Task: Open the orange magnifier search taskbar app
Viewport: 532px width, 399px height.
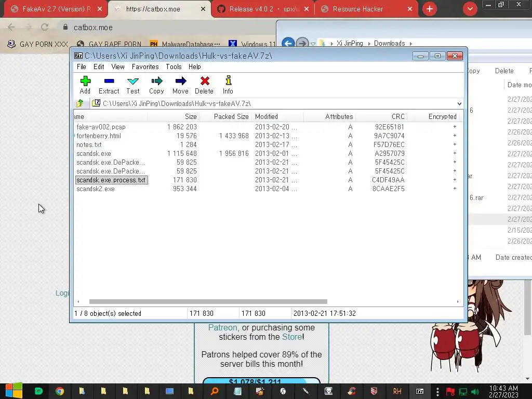Action: click(x=215, y=391)
